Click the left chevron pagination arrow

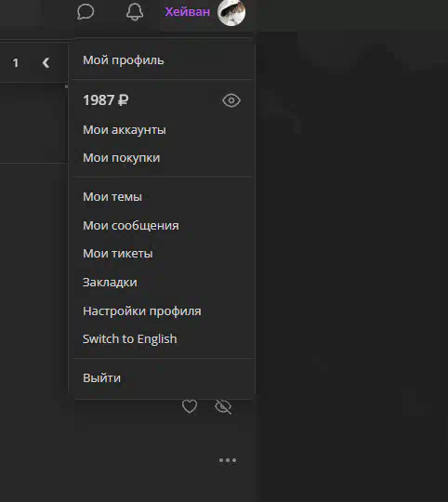(46, 63)
